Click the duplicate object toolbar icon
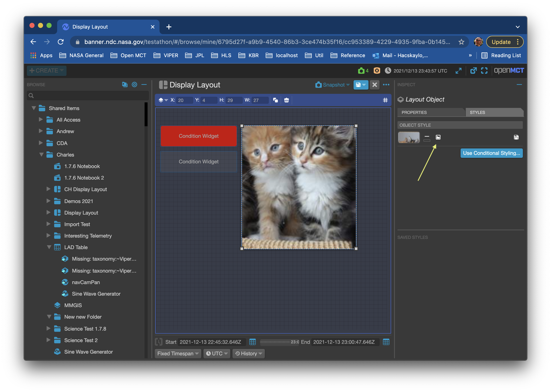 pyautogui.click(x=275, y=100)
